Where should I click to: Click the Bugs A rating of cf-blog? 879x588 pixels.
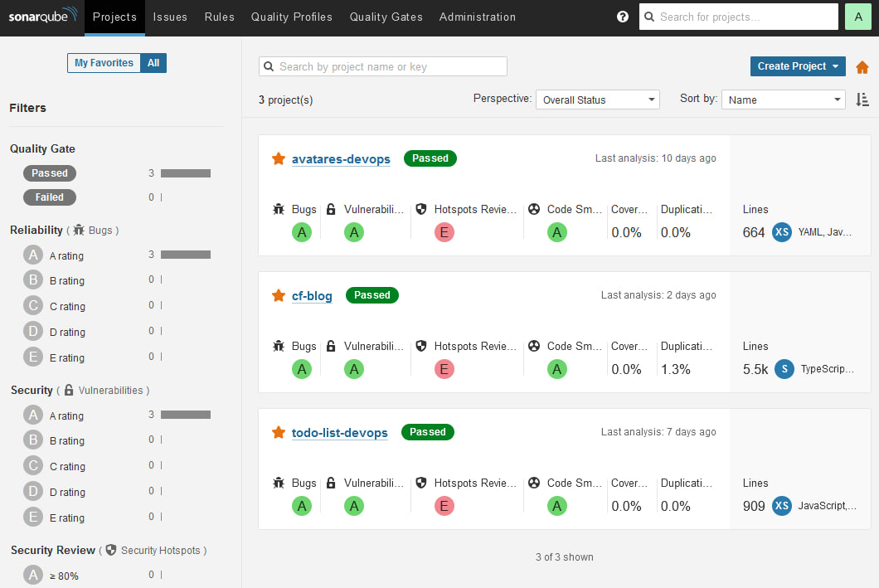(302, 369)
